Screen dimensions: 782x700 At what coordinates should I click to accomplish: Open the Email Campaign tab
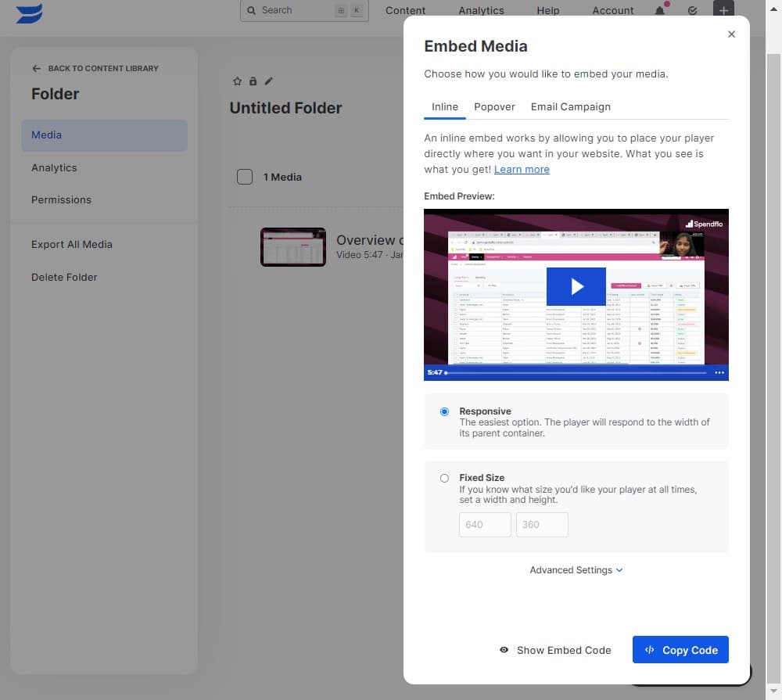pyautogui.click(x=570, y=107)
